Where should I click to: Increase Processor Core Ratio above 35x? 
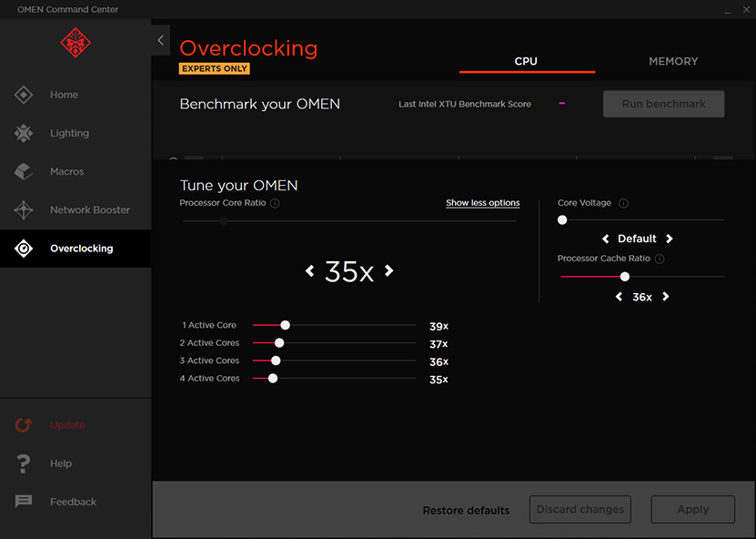388,270
